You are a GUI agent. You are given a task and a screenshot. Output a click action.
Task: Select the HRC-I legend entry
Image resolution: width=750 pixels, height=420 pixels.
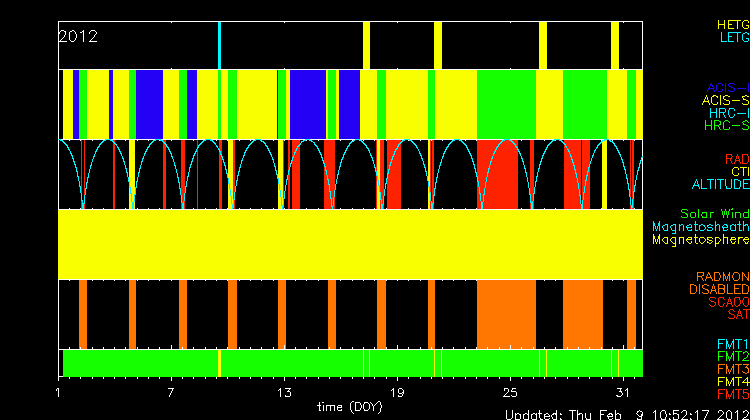(729, 113)
